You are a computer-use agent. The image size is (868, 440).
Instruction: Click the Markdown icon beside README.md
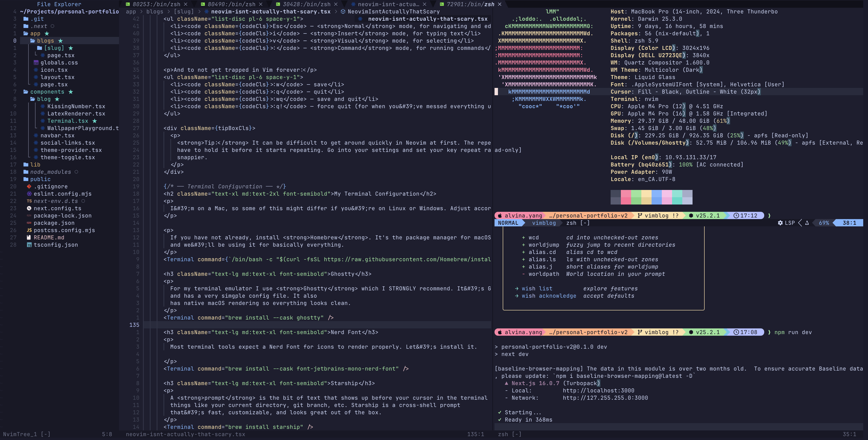29,237
